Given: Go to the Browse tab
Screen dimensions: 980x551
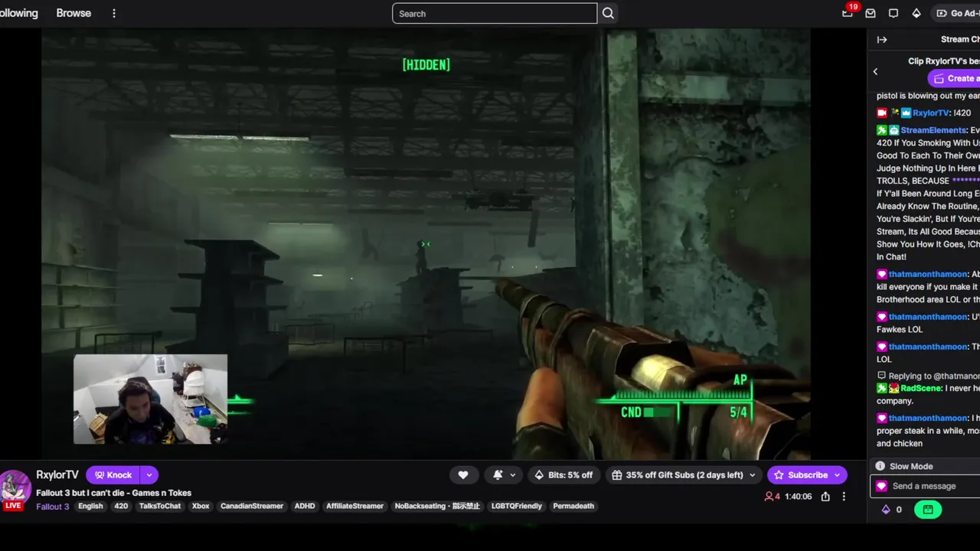Looking at the screenshot, I should [x=73, y=13].
